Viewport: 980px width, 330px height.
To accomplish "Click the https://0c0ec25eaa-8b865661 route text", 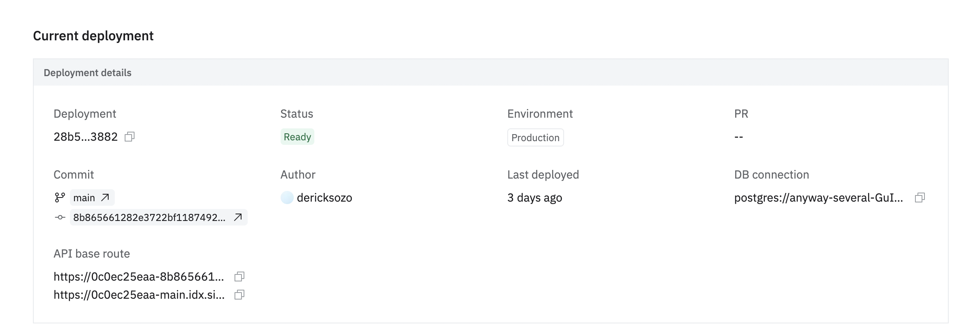I will point(139,277).
